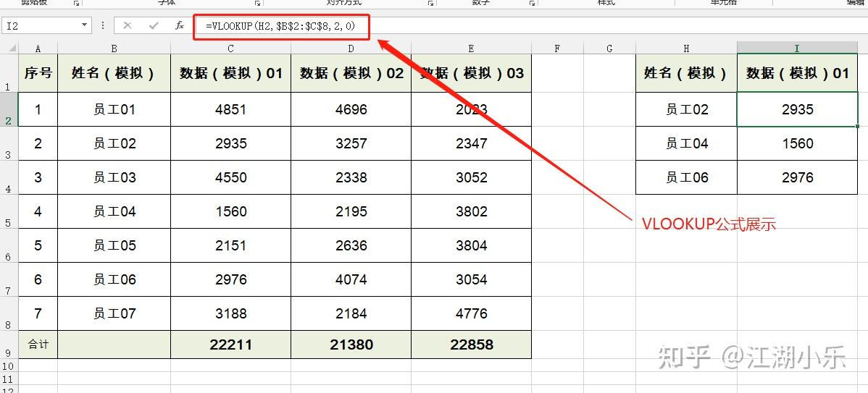Click result cell 1560 in column I
Image resolution: width=868 pixels, height=393 pixels.
click(x=797, y=144)
